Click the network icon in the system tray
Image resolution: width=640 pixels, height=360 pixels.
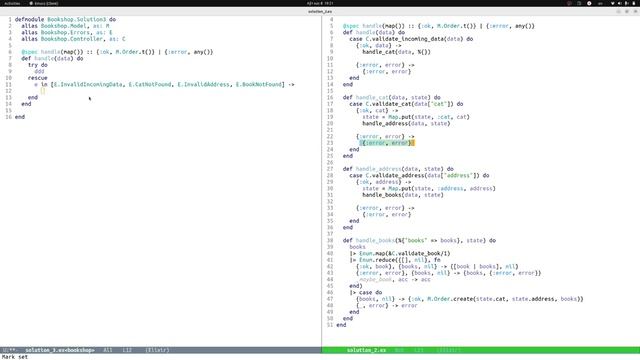click(612, 3)
